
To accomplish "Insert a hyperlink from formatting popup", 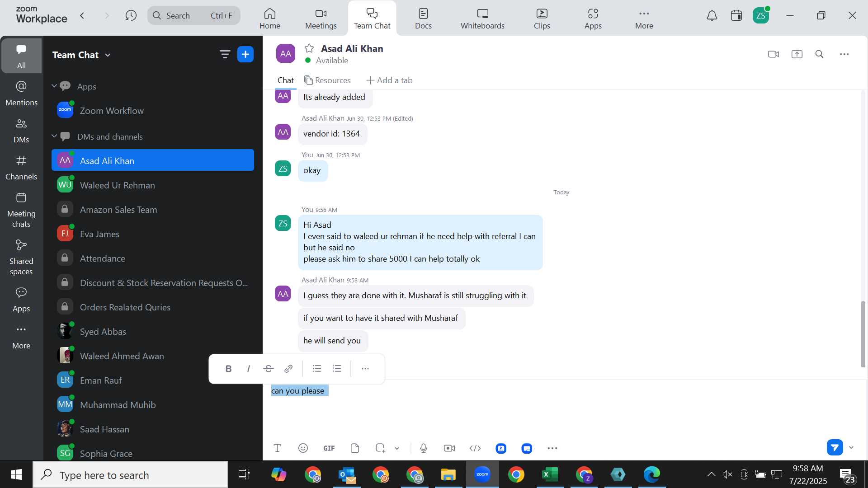I will 288,369.
